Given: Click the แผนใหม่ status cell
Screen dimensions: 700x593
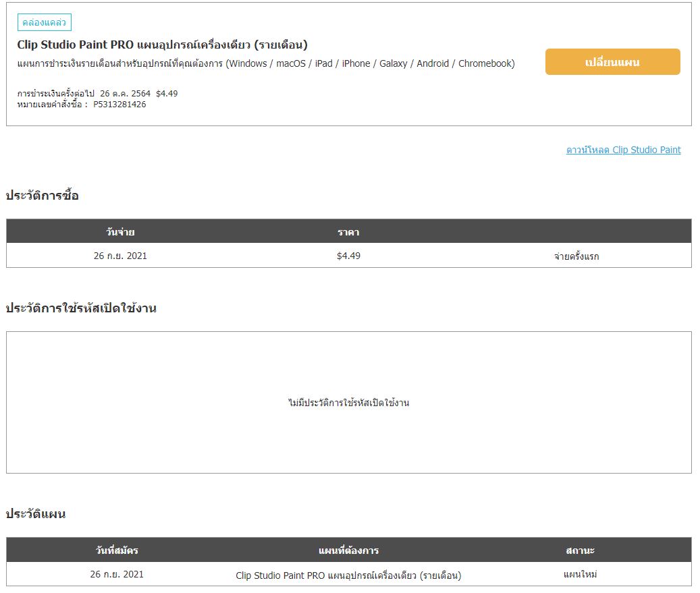Looking at the screenshot, I should pyautogui.click(x=580, y=574).
